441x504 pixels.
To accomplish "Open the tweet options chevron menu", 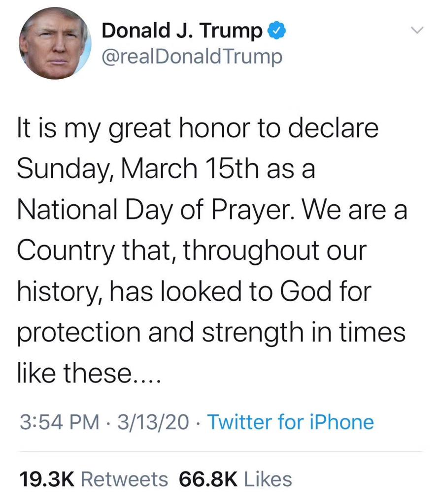I will click(417, 31).
